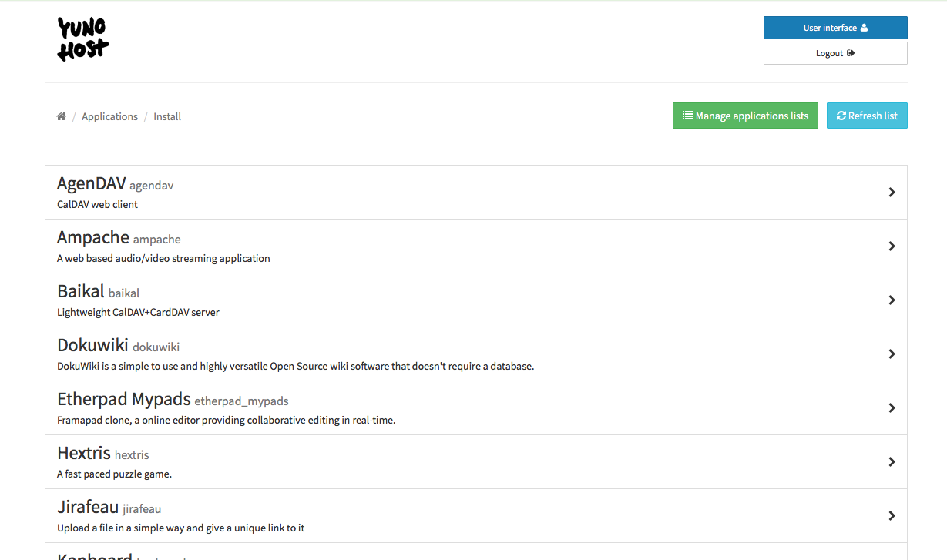Screen dimensions: 947x560
Task: Click 'Lightweight CalDAV+CardDAV server' description
Action: coord(138,312)
